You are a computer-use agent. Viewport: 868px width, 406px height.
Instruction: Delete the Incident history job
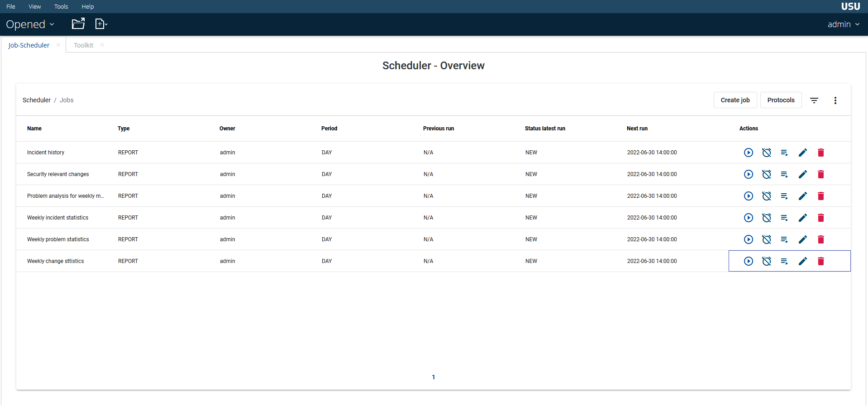821,153
